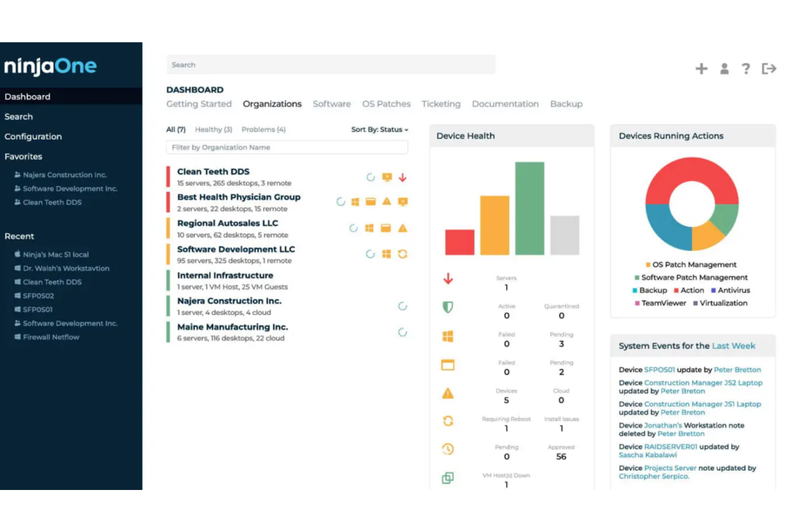Screen dimensions: 798x532
Task: Open the Ticketing tab
Action: [441, 104]
